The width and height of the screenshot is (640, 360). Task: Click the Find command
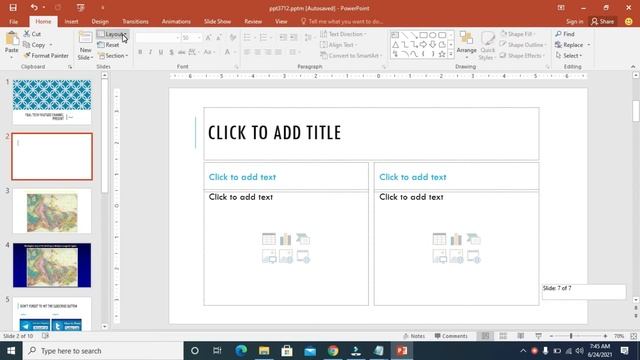(565, 34)
